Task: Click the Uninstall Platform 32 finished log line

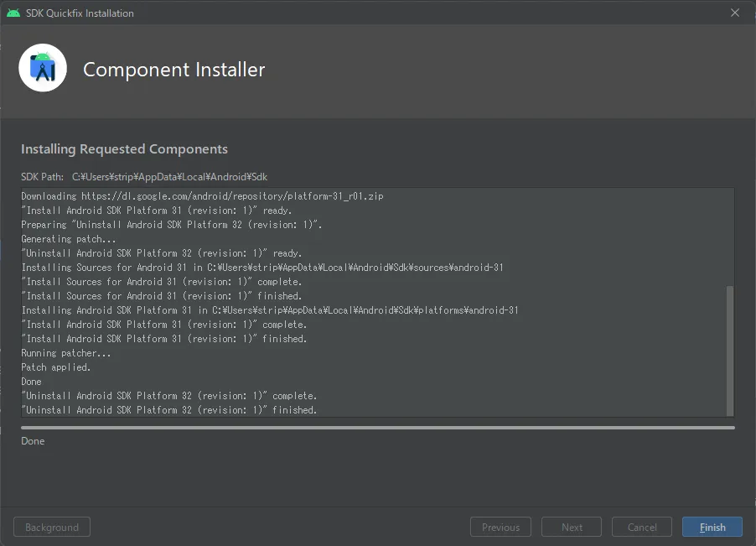Action: pyautogui.click(x=169, y=410)
